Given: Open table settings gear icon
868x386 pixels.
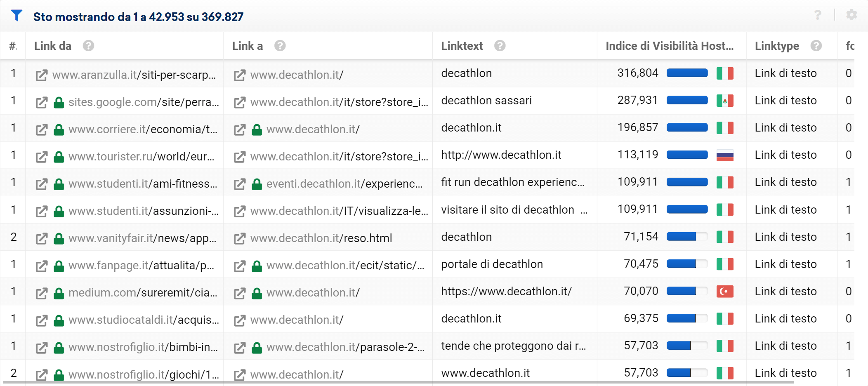Looking at the screenshot, I should coord(851,15).
